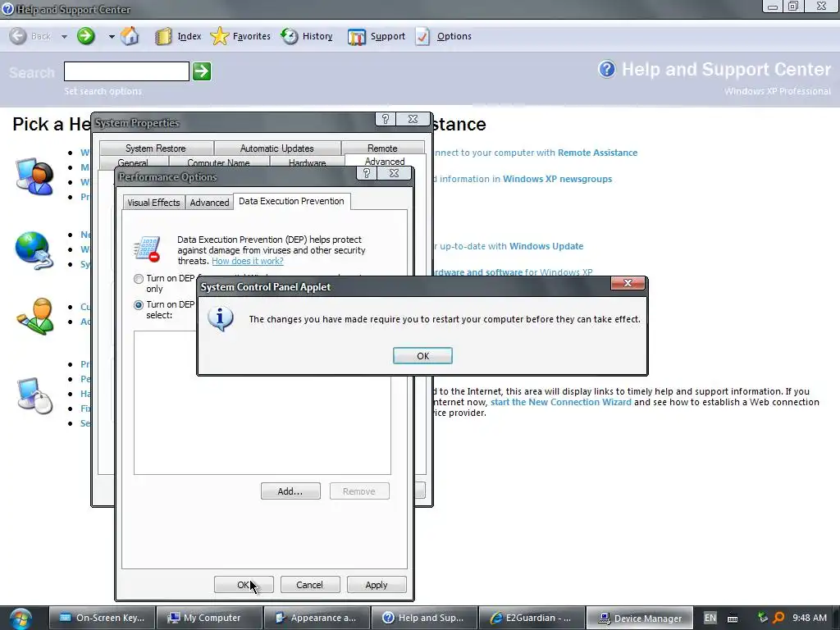Click the Help and Support Center question icon
840x630 pixels.
[607, 69]
